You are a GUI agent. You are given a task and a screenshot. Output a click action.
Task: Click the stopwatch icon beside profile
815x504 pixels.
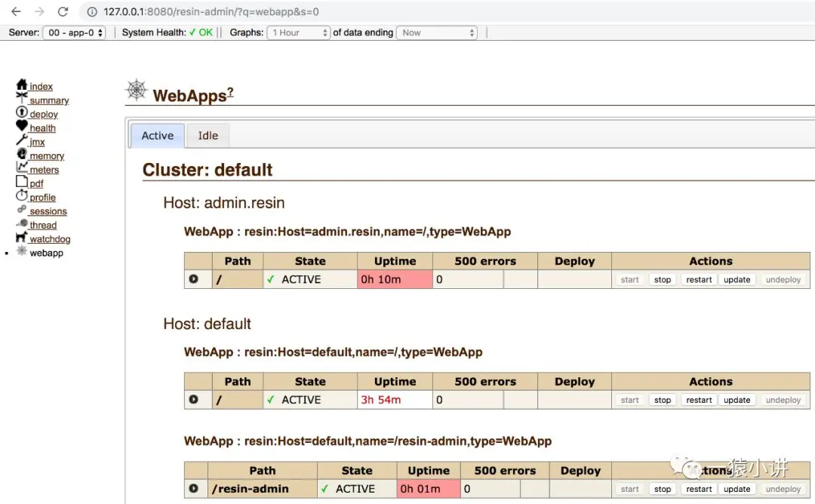21,195
